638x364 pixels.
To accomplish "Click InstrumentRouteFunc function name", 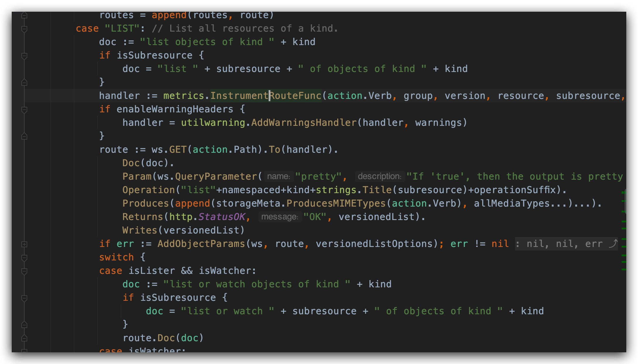I will pos(266,96).
